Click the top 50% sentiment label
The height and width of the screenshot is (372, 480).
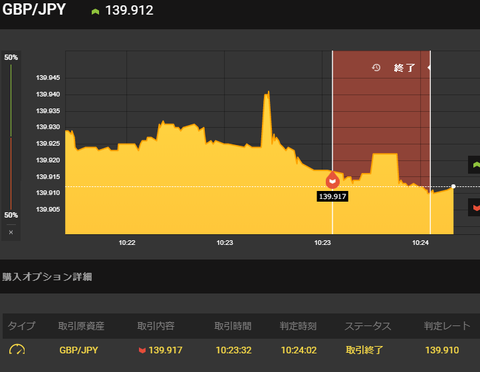(x=11, y=58)
